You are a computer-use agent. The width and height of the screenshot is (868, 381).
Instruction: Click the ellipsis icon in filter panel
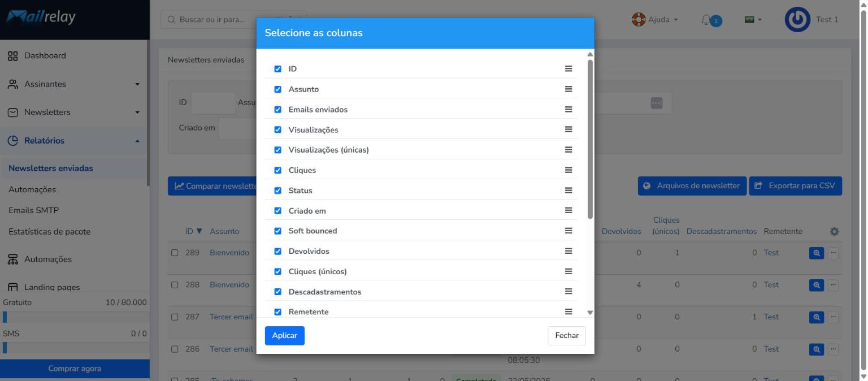656,103
